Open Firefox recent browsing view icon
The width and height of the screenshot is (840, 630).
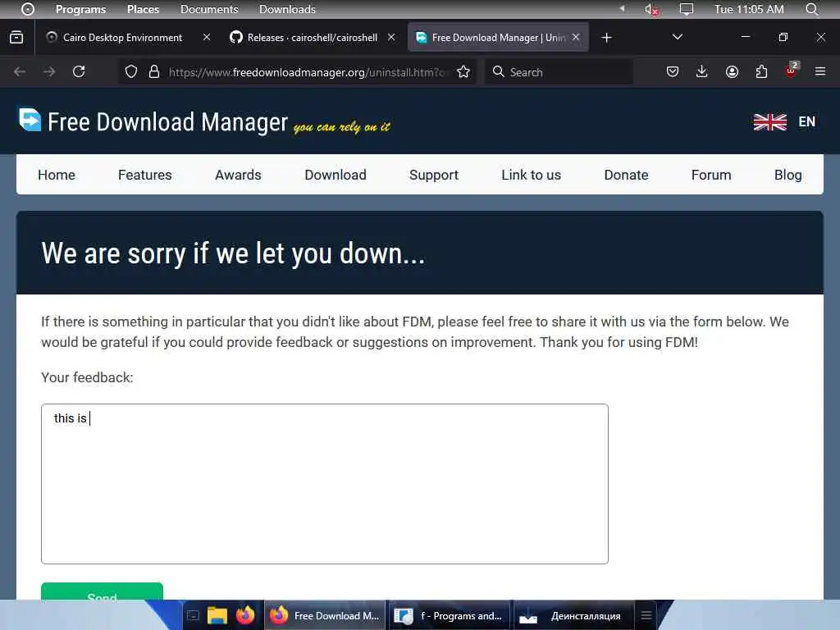(x=16, y=37)
